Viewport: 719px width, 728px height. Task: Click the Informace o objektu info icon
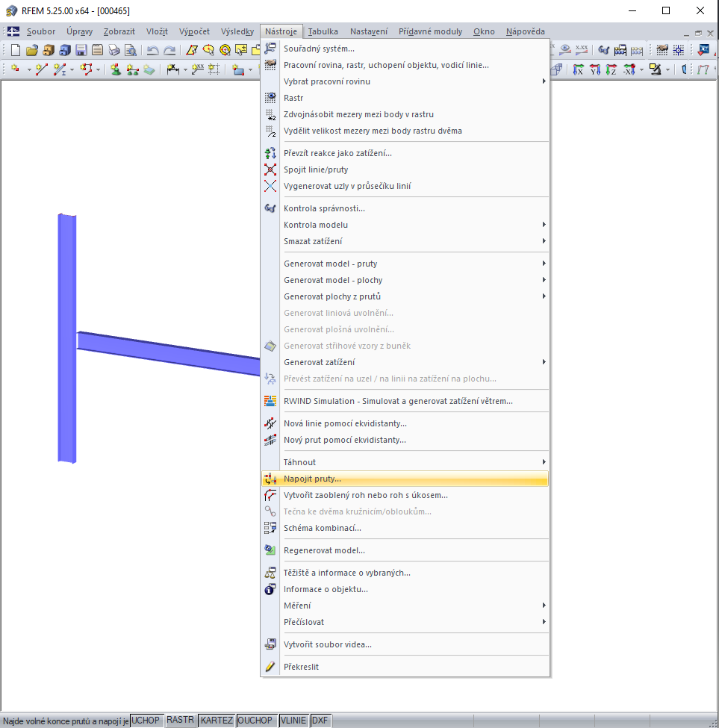[270, 589]
